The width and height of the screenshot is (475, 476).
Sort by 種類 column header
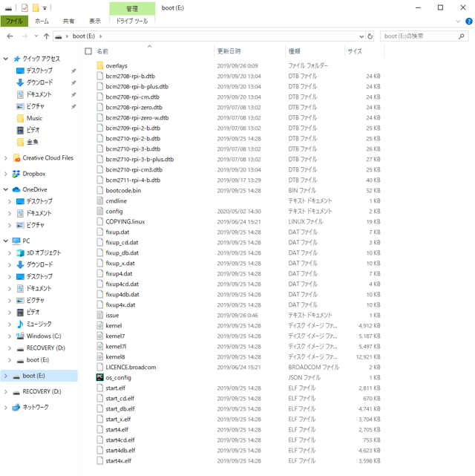294,51
